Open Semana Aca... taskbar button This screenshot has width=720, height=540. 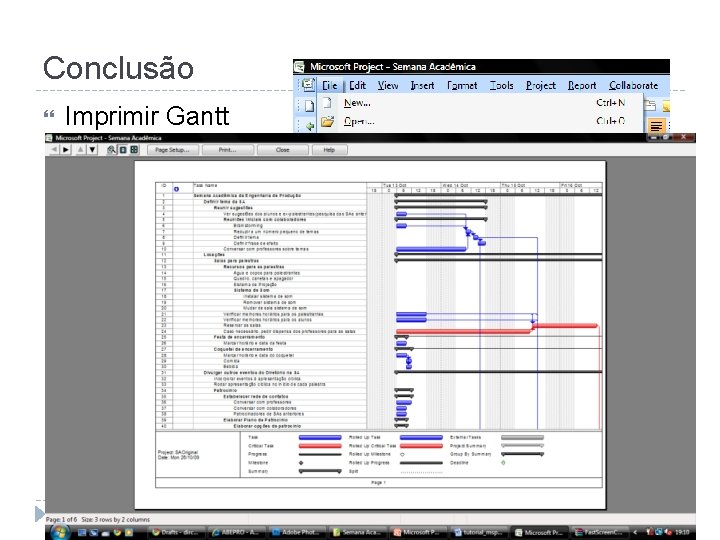(x=358, y=533)
